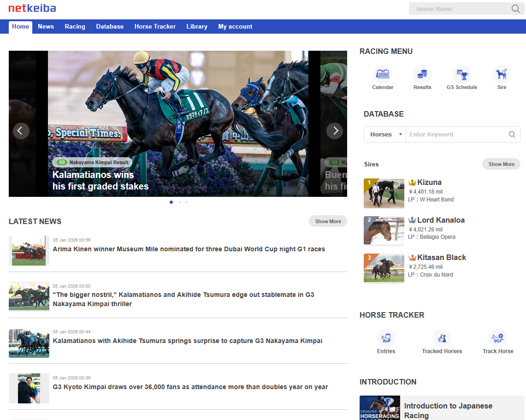
Task: Open the Results coins icon
Action: [x=422, y=74]
